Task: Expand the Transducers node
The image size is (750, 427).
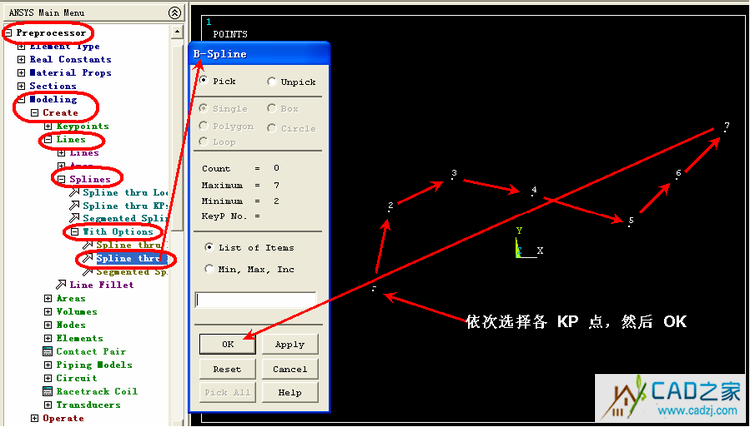Action: (x=48, y=405)
